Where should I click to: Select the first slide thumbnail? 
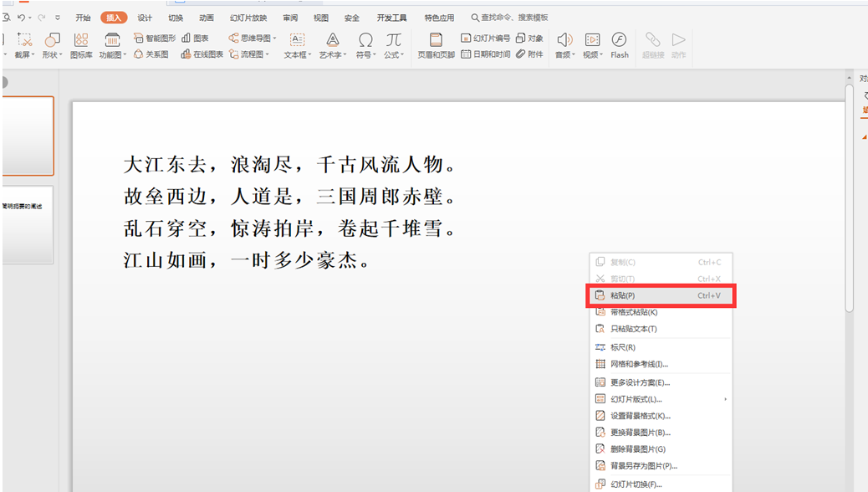click(28, 136)
